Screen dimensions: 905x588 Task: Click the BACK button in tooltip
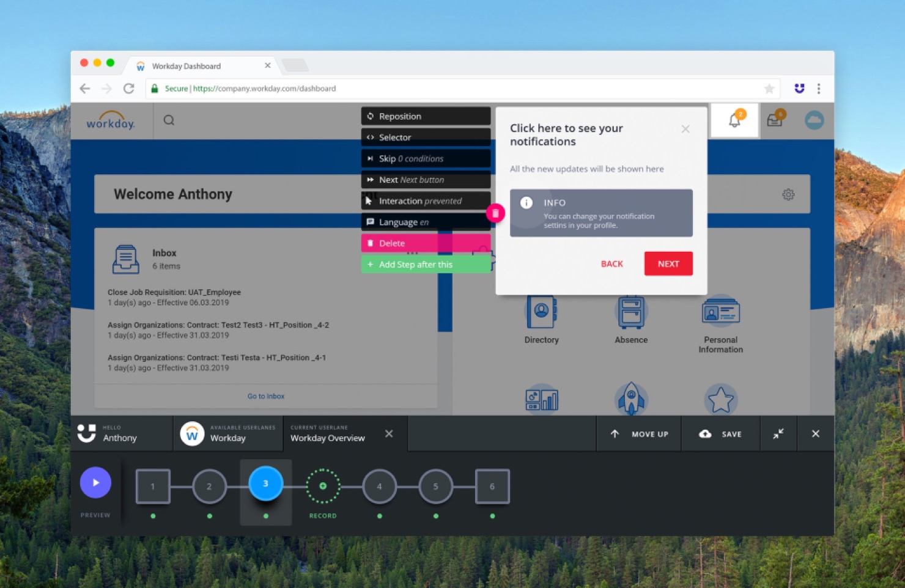pos(611,263)
